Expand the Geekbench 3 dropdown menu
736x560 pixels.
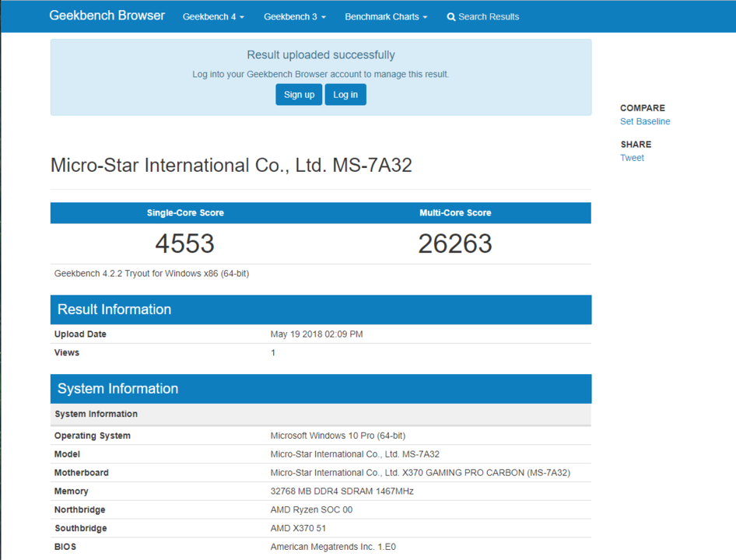pos(295,17)
